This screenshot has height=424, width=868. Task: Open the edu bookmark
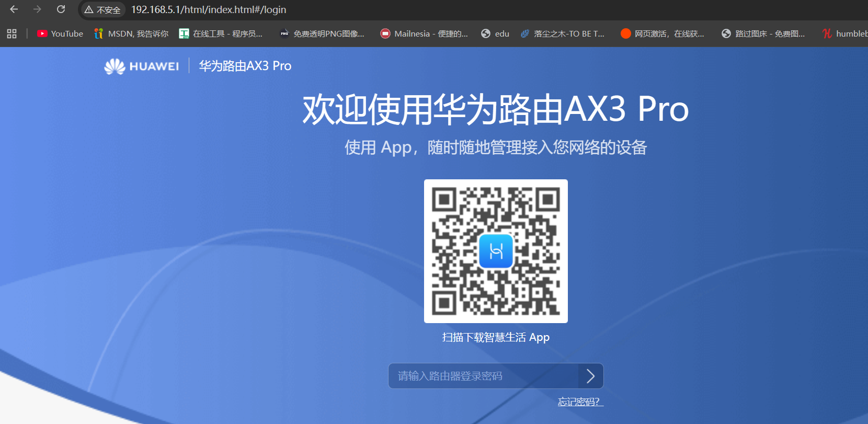[x=495, y=33]
